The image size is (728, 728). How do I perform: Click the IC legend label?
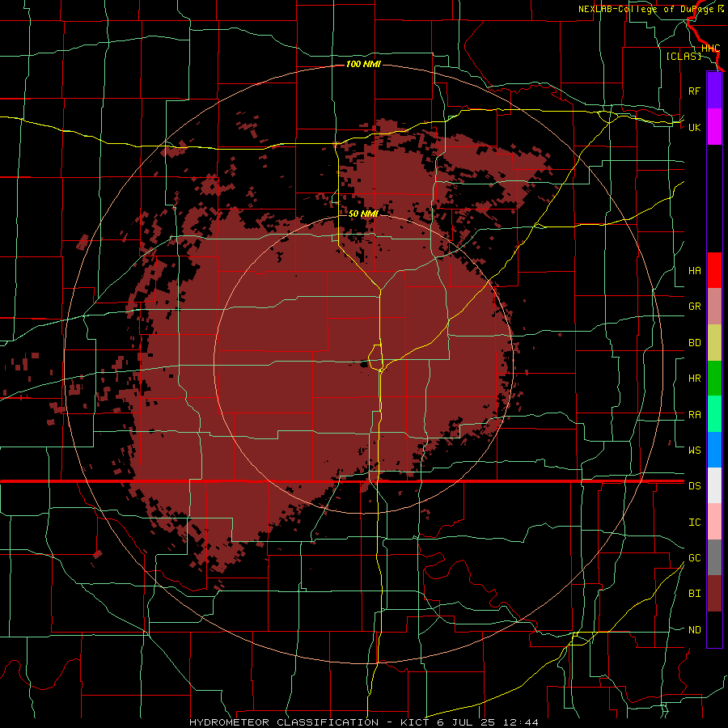click(x=694, y=523)
